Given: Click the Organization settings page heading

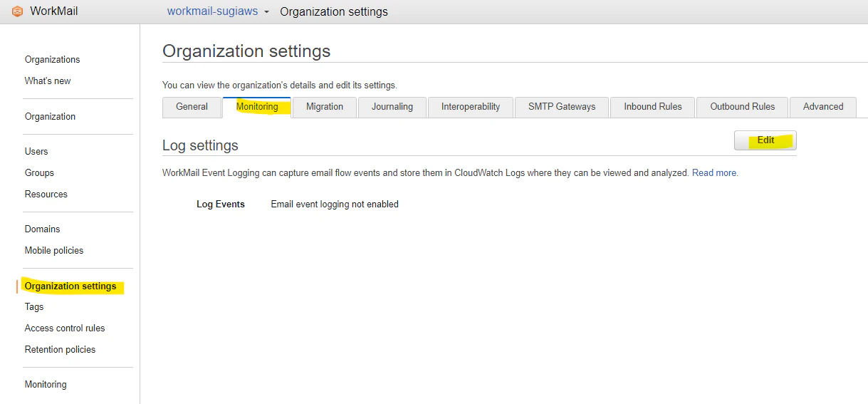Looking at the screenshot, I should coord(246,51).
